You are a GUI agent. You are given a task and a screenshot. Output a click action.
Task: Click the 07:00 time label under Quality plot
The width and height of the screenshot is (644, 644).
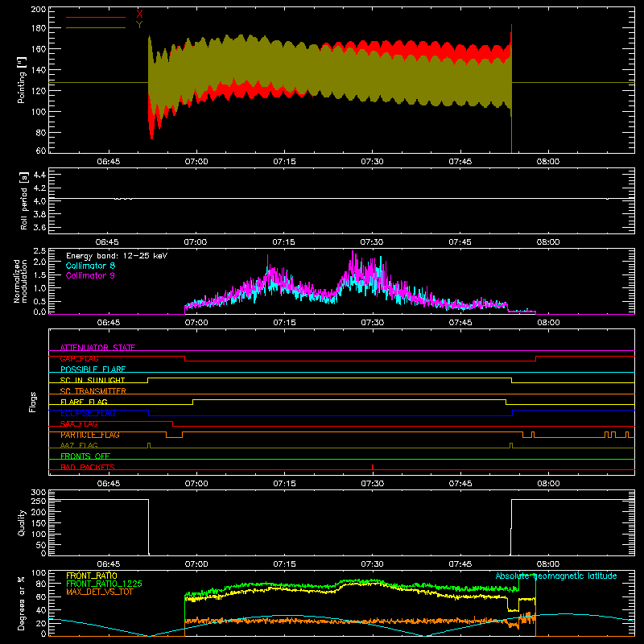tap(196, 564)
